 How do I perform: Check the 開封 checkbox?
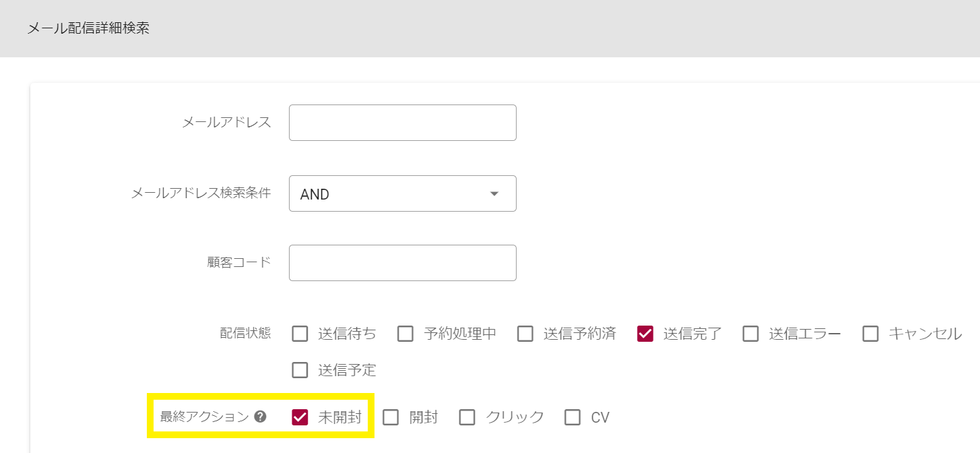(391, 417)
